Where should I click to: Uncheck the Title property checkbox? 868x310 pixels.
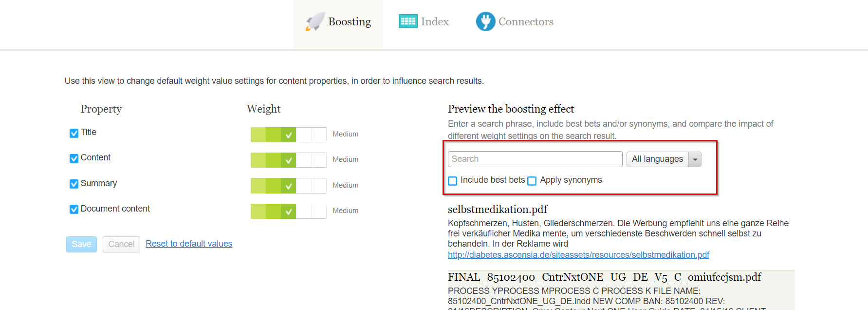pos(74,133)
